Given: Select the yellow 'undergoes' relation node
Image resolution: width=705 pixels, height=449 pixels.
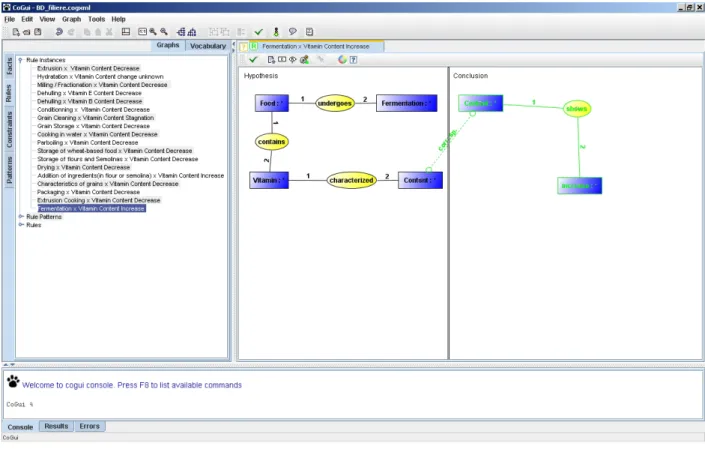Looking at the screenshot, I should [x=335, y=103].
